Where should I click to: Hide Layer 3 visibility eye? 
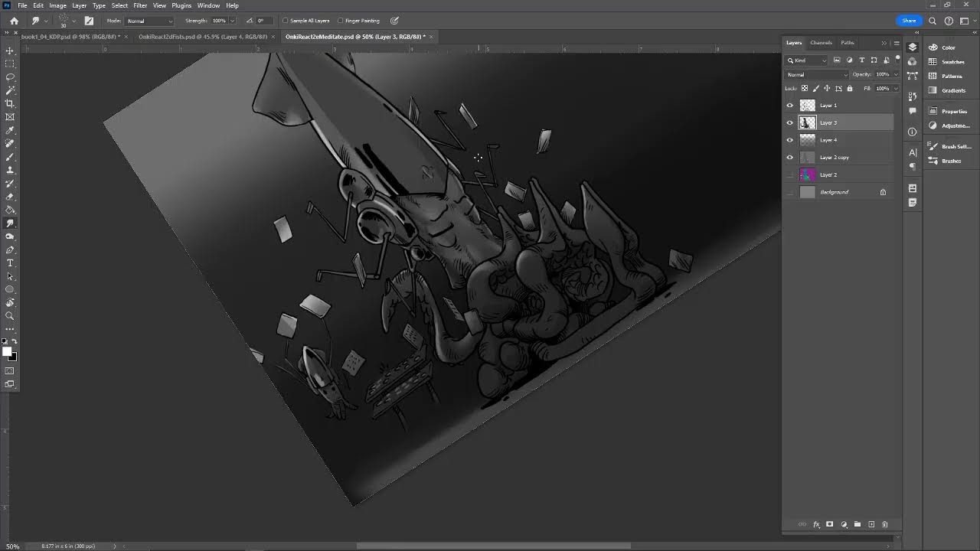[x=790, y=122]
